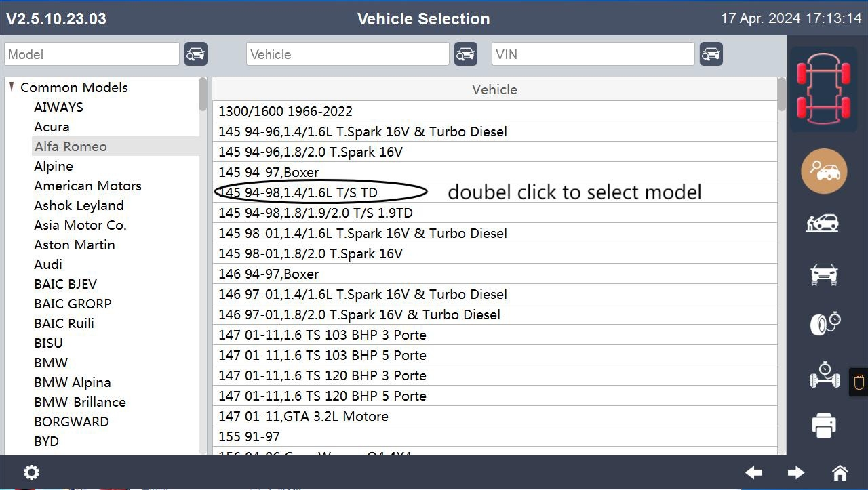Select 145 94-96,1.4/1.6L T.Spark row

pos(494,131)
